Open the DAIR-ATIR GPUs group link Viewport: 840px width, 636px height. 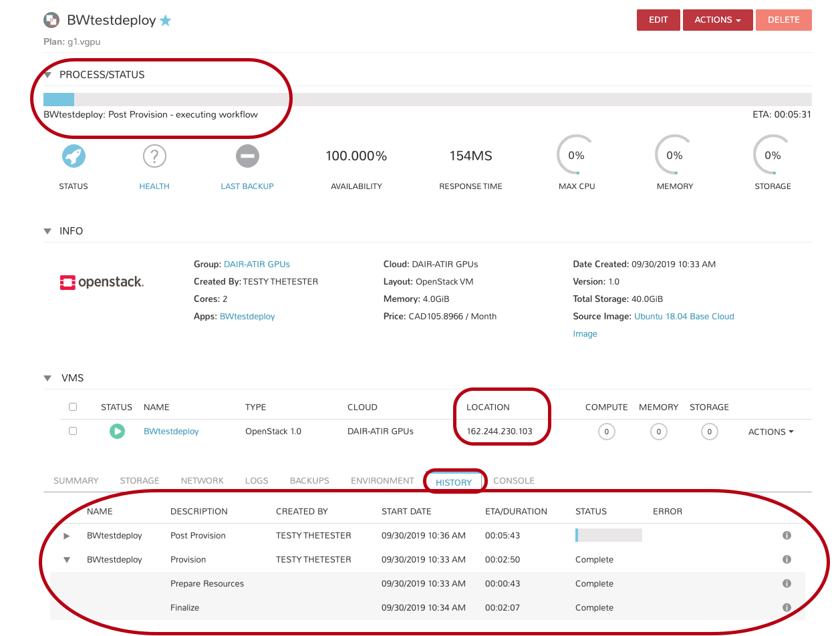(257, 265)
